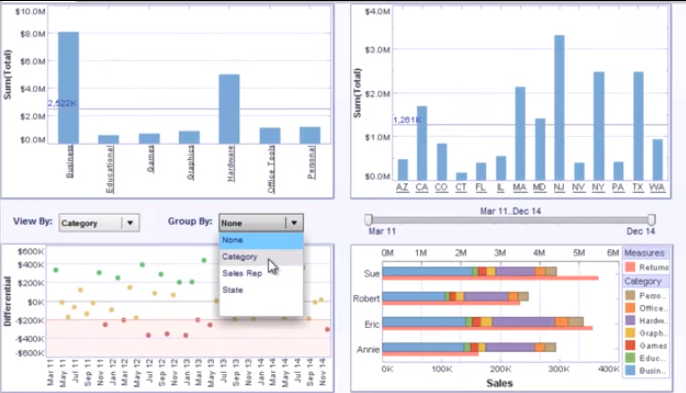Click the 1,261K target line label
This screenshot has height=393, width=686.
(407, 120)
